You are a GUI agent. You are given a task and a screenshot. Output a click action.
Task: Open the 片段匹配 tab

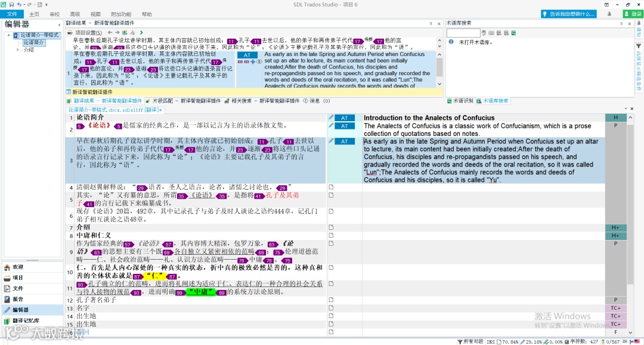click(183, 101)
